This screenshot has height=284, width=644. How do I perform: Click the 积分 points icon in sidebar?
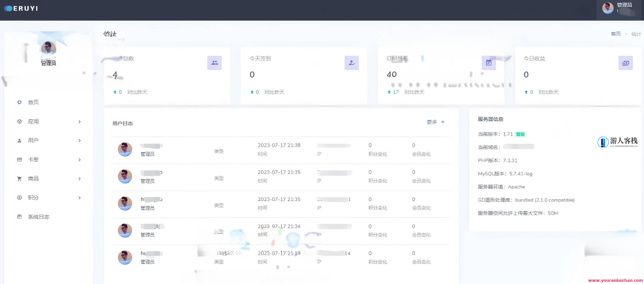(20, 198)
